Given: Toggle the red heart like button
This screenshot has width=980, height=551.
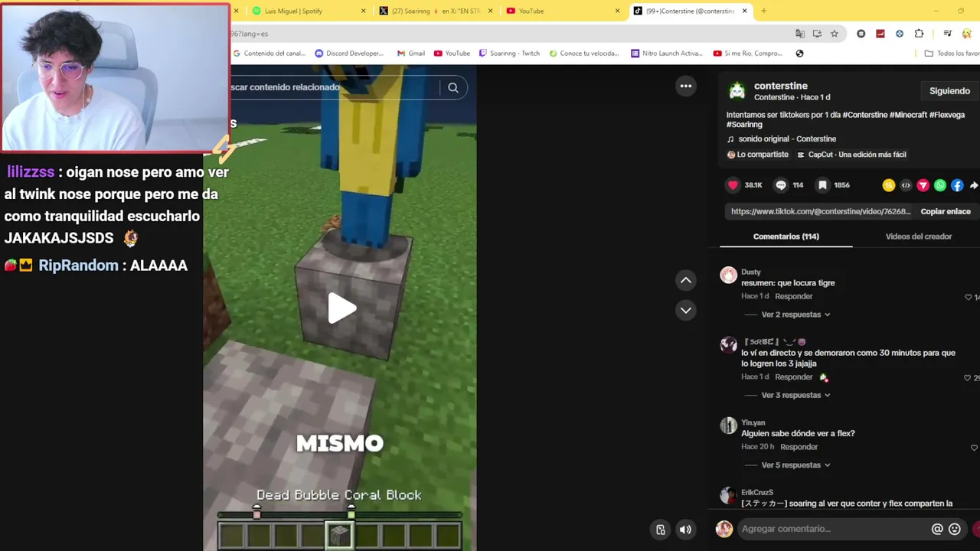Looking at the screenshot, I should pyautogui.click(x=733, y=185).
